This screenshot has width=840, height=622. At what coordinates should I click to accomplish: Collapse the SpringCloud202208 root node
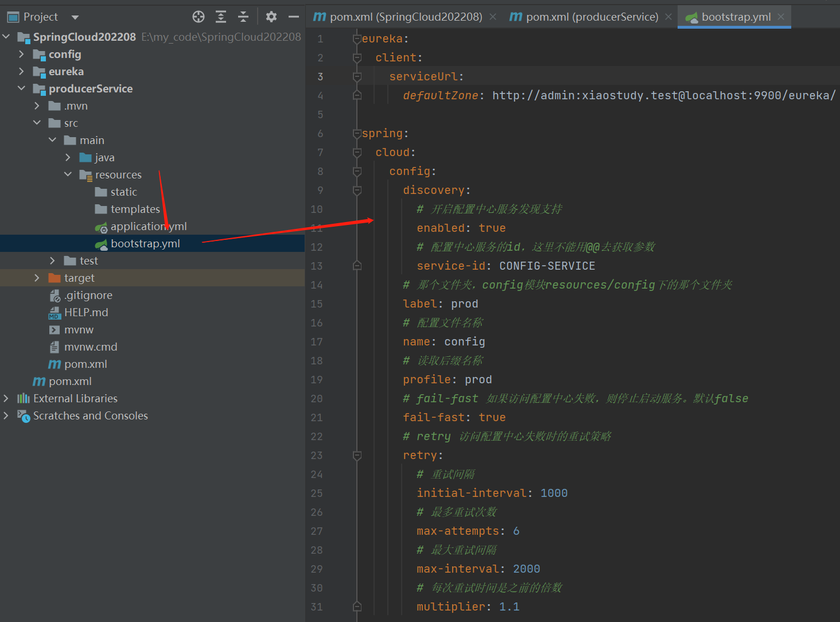(6, 37)
